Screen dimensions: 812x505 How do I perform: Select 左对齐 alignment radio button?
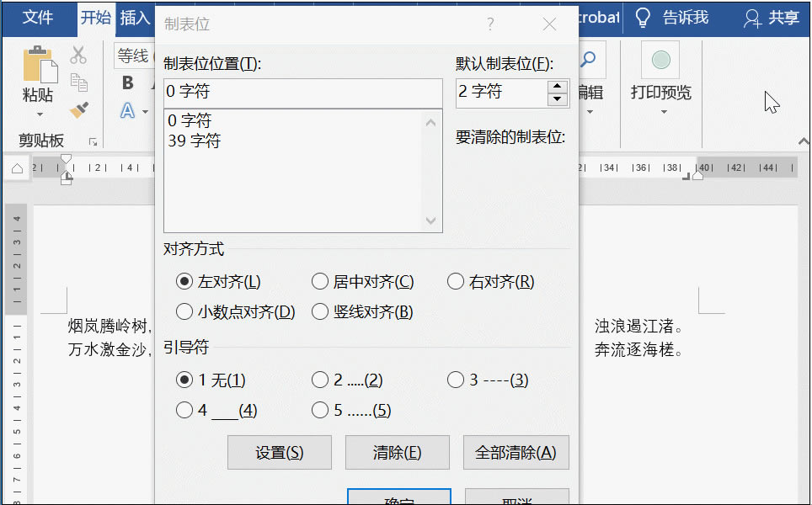pos(184,281)
